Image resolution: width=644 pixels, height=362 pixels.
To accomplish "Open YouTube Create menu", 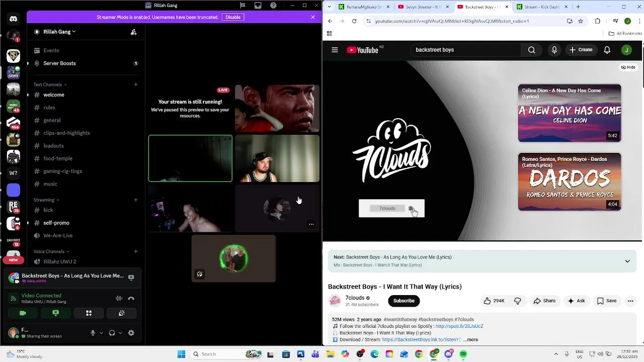I will coord(581,50).
